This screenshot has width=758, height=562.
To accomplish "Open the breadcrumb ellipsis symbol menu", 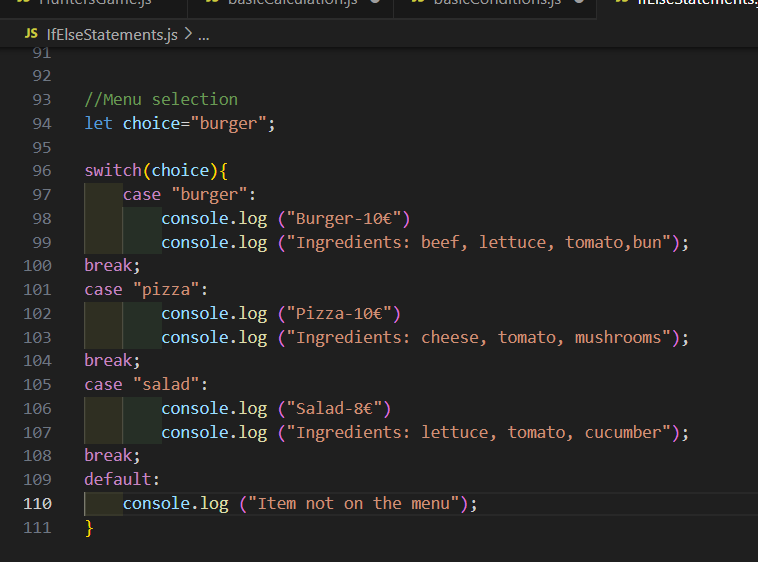I will click(204, 35).
